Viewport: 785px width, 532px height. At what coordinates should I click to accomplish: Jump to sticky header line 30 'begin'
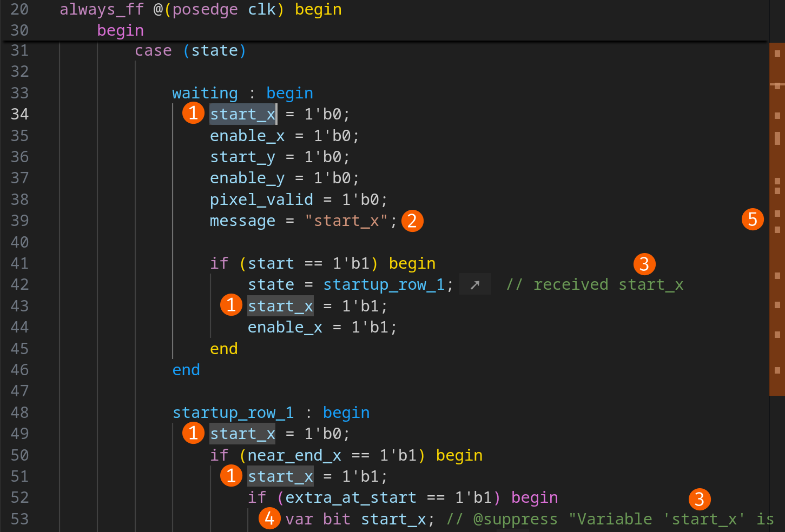click(x=120, y=31)
